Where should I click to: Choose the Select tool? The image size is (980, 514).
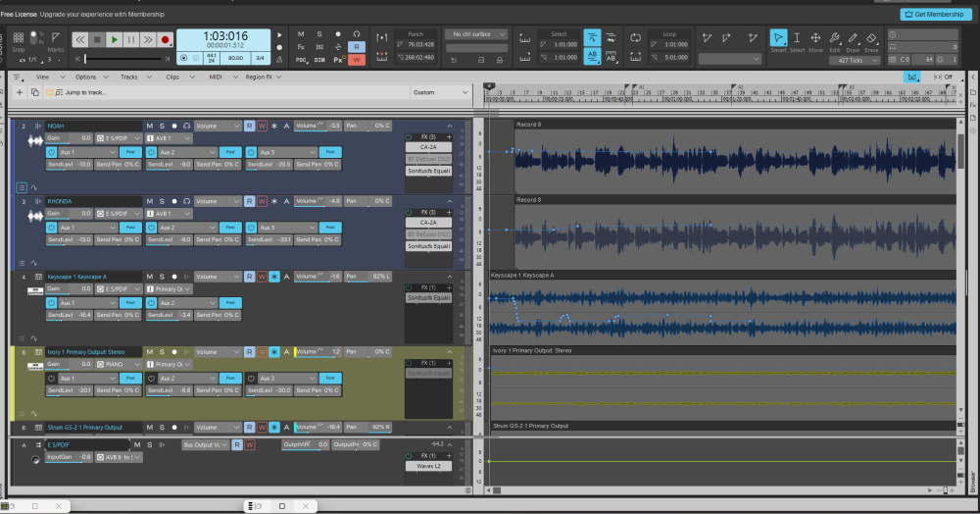[x=797, y=38]
